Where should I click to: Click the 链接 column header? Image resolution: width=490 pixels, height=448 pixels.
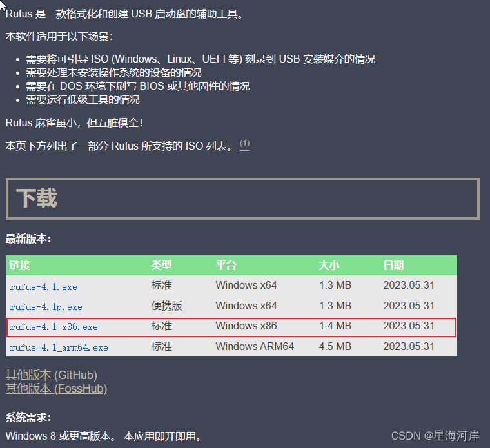19,265
